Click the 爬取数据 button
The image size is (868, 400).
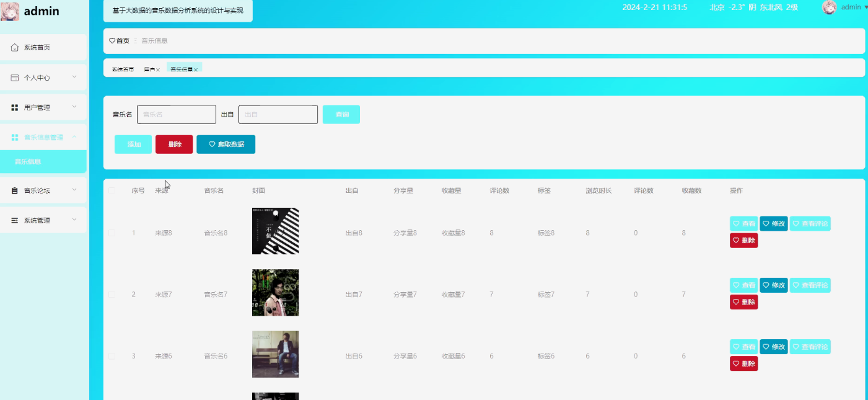point(226,144)
